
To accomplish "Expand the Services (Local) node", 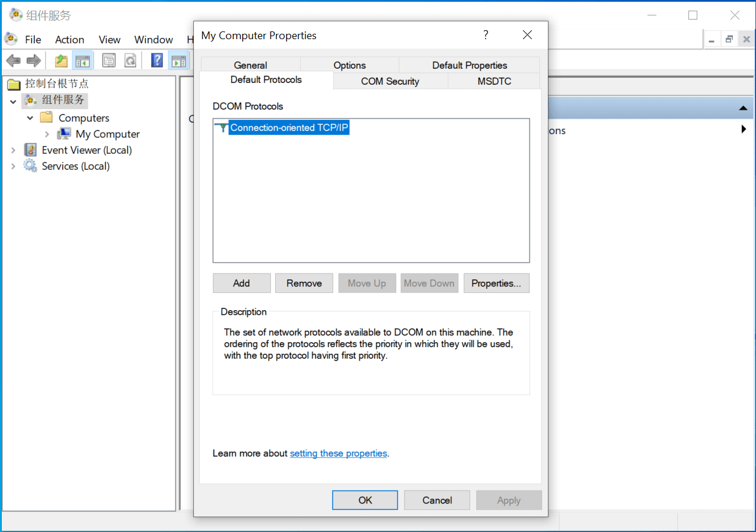I will (x=13, y=166).
